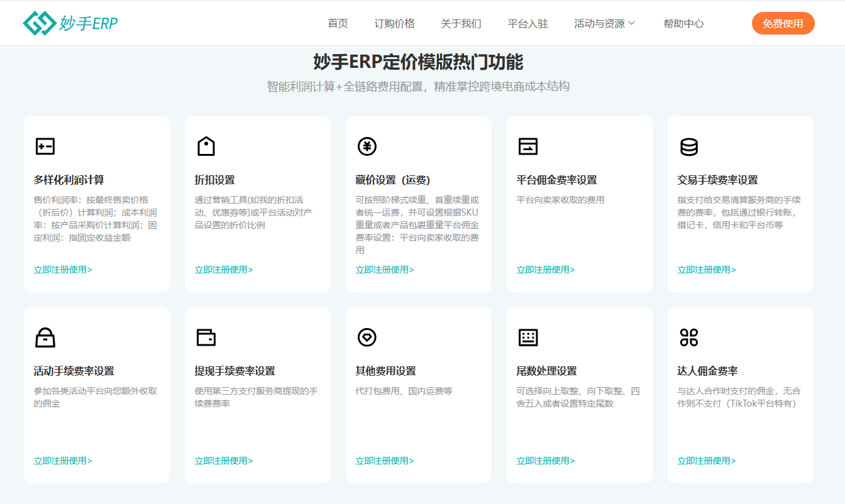The width and height of the screenshot is (845, 504).
Task: Open 帮助中心 in the navigation
Action: click(683, 23)
